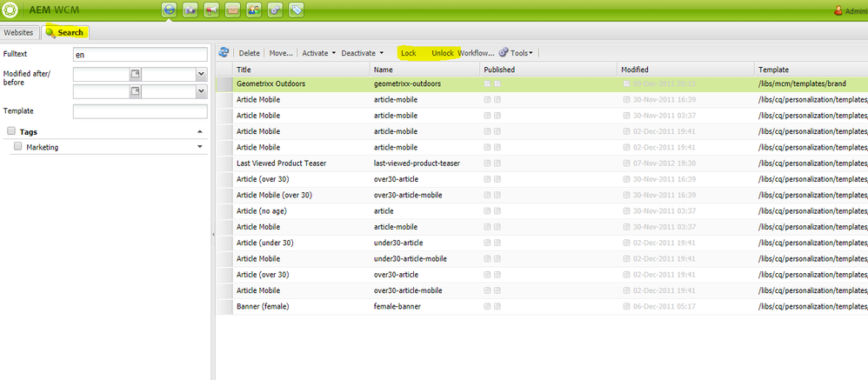Select the Search tab
The height and width of the screenshot is (380, 868).
click(x=65, y=33)
